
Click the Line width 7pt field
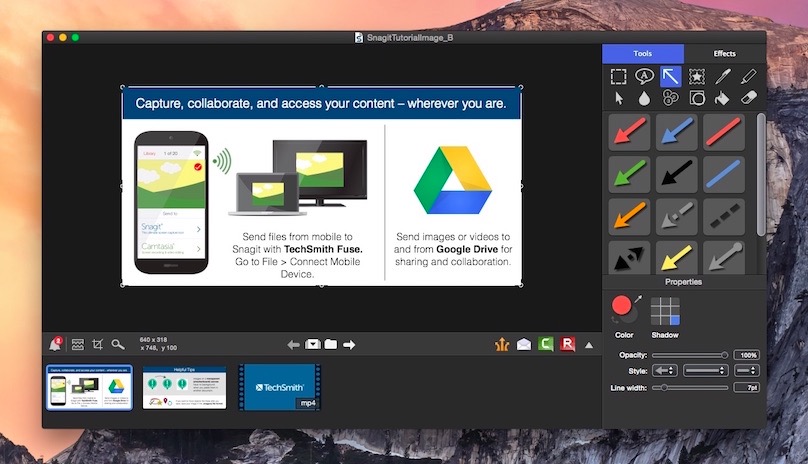point(747,388)
